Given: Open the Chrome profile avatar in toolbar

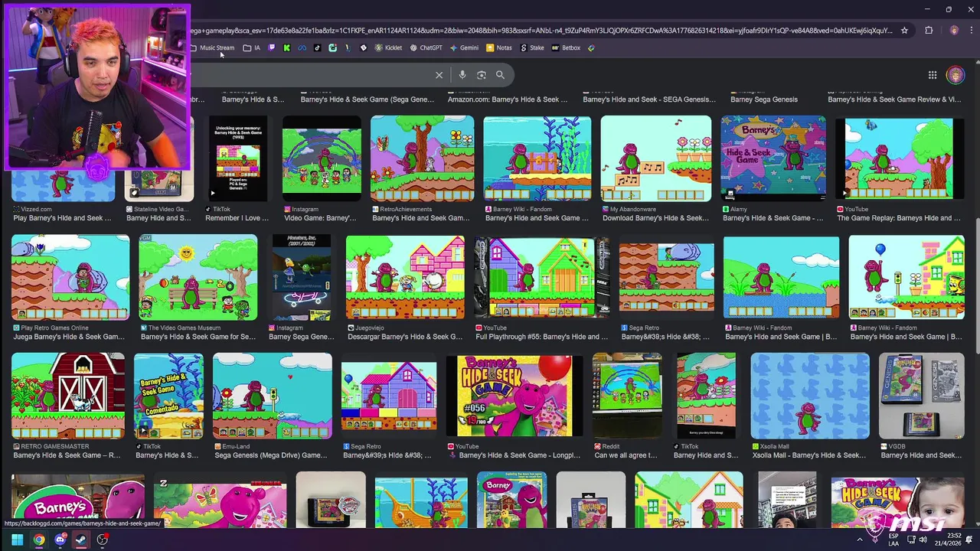Looking at the screenshot, I should click(953, 31).
